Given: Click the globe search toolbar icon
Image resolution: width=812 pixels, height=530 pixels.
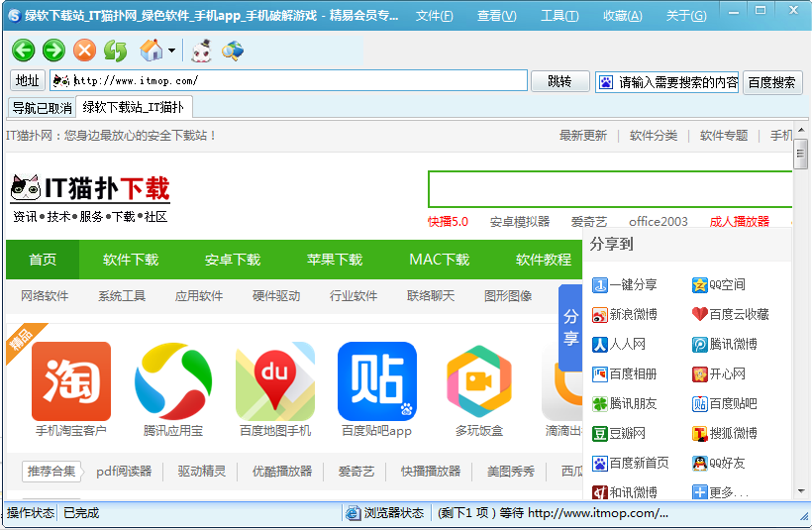Looking at the screenshot, I should (233, 51).
